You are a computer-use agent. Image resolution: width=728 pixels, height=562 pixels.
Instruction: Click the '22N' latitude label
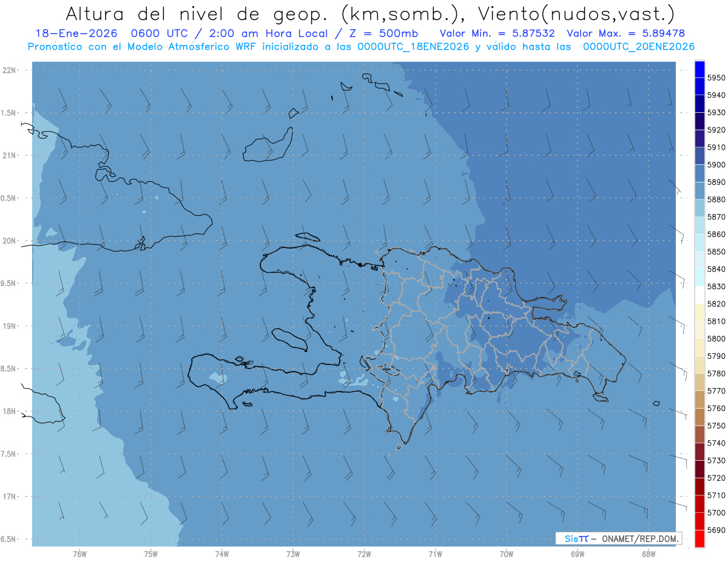tap(10, 70)
